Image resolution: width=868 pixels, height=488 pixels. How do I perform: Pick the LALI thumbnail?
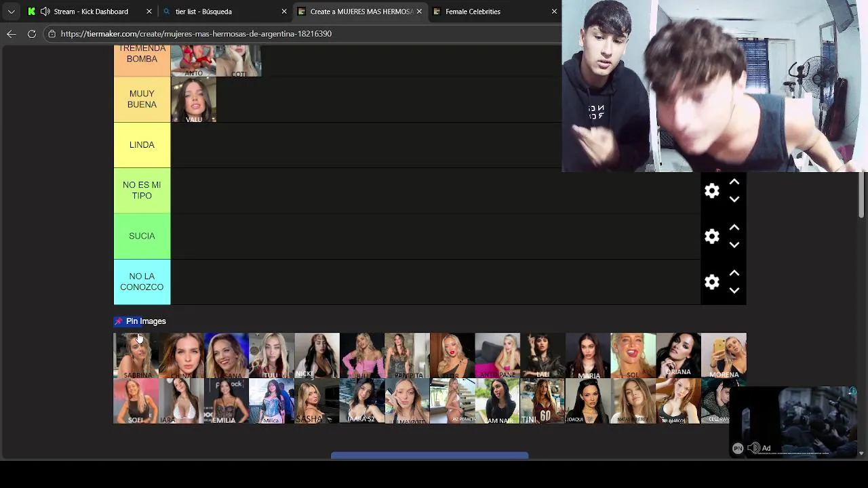542,355
